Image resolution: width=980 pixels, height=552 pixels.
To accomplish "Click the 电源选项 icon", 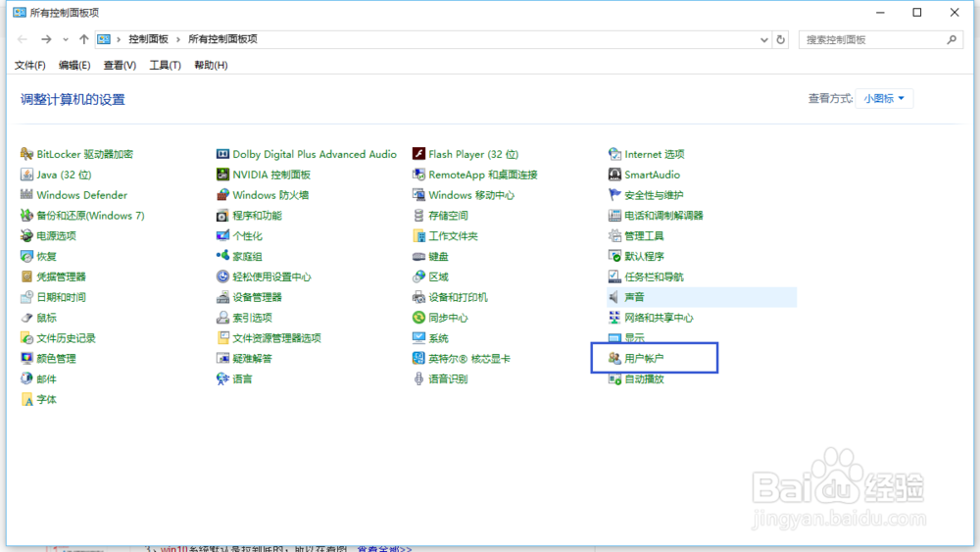I will click(26, 235).
